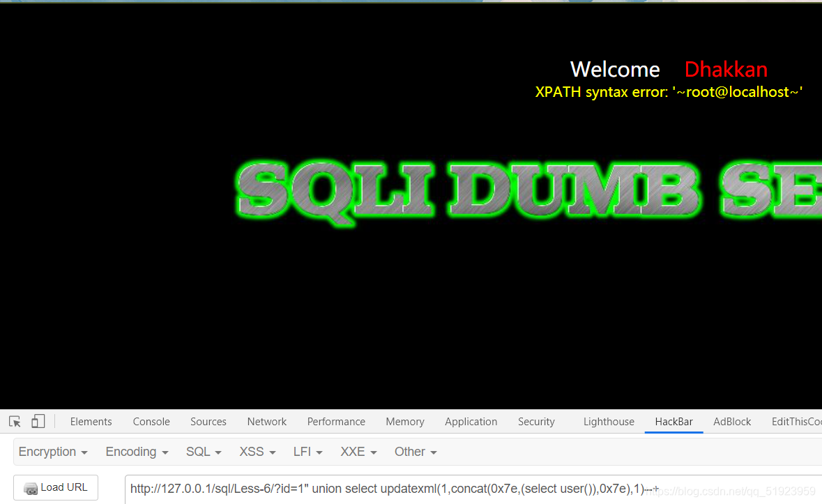
Task: Open the SQL dropdown menu
Action: click(x=204, y=452)
